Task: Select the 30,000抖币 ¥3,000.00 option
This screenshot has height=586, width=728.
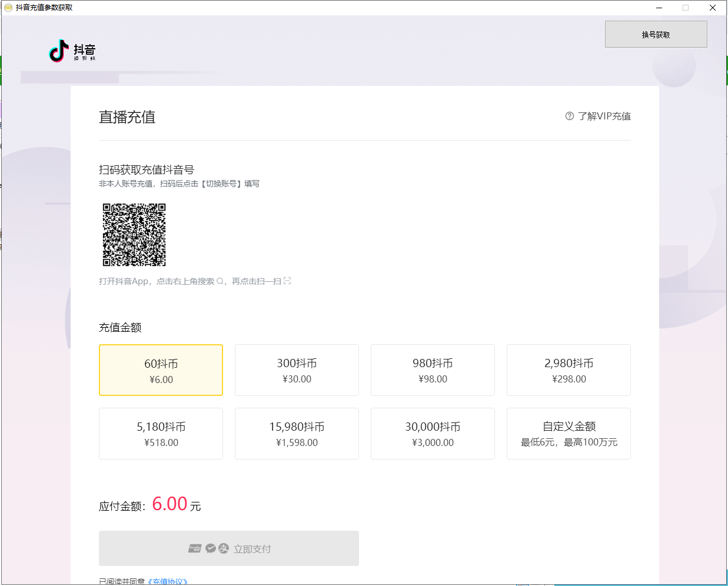Action: click(433, 434)
